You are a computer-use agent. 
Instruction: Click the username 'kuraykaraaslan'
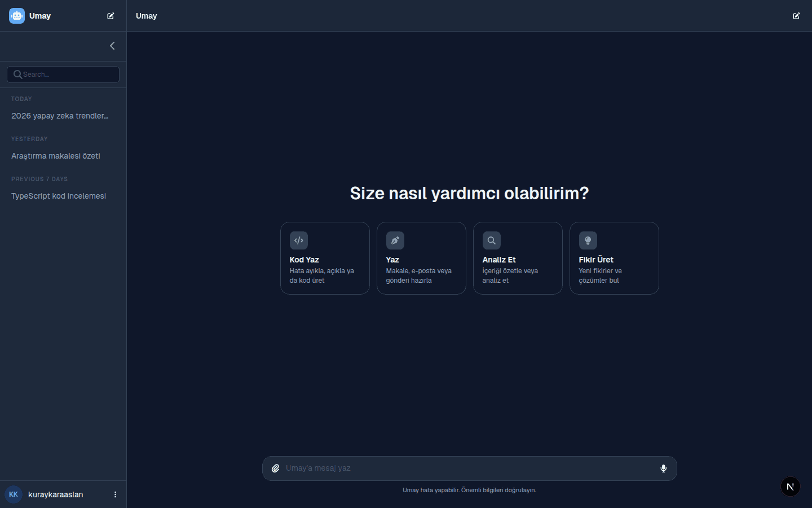[56, 494]
